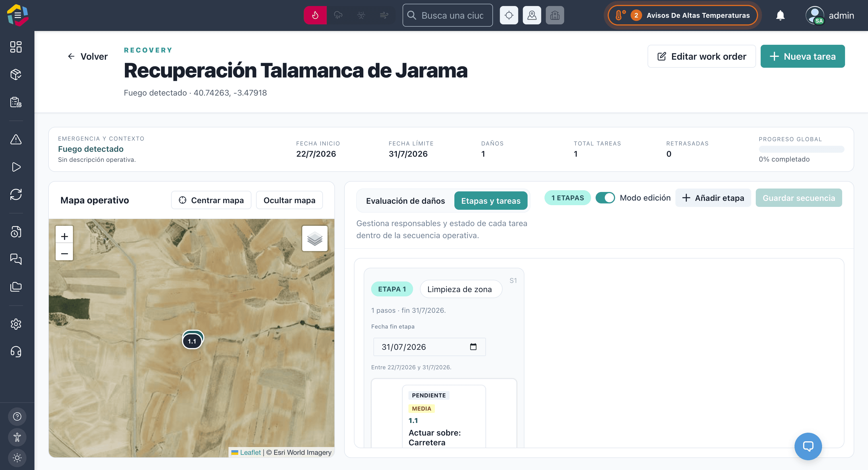Open the Leaflet attribution link
Viewport: 868px width, 470px height.
[x=250, y=452]
